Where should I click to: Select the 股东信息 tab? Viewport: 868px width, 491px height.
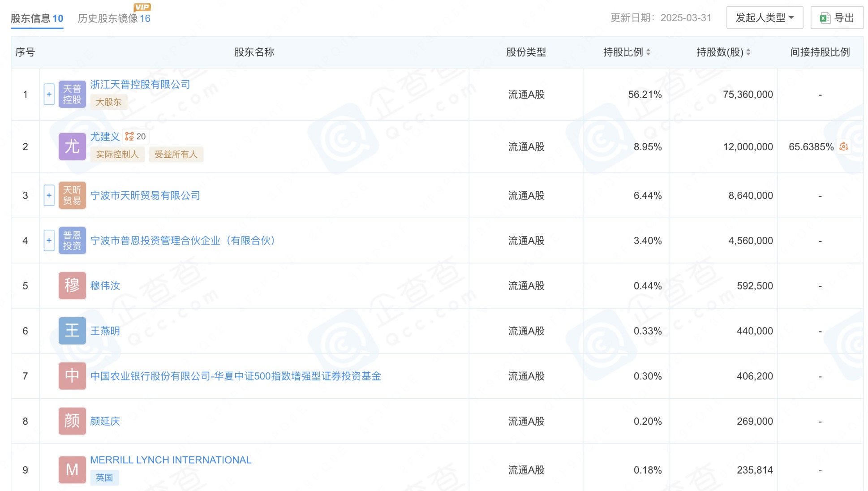pyautogui.click(x=37, y=18)
